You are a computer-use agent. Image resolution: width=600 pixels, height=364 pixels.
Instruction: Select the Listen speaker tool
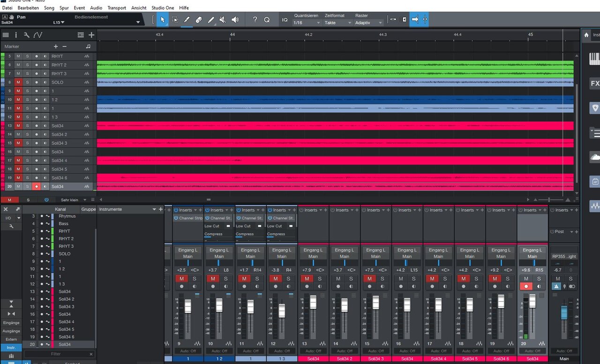pyautogui.click(x=235, y=20)
